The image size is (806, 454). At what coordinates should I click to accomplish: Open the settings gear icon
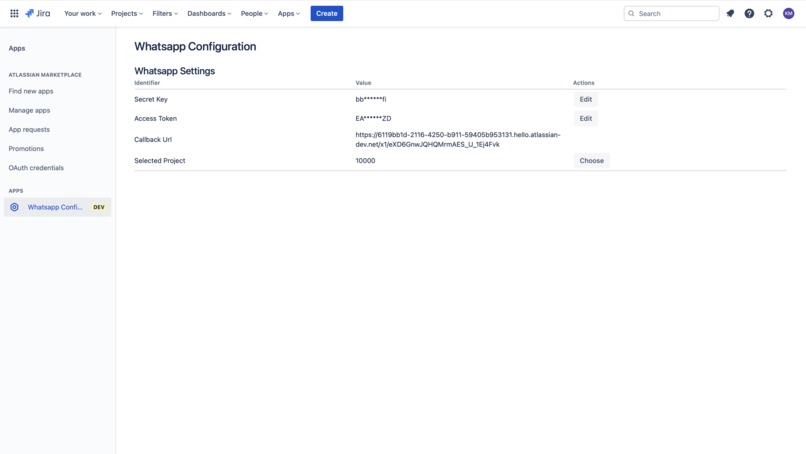pos(768,13)
